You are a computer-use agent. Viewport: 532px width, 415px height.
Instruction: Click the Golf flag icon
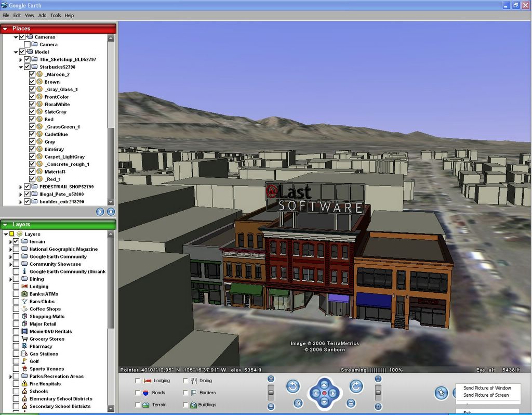coord(24,361)
